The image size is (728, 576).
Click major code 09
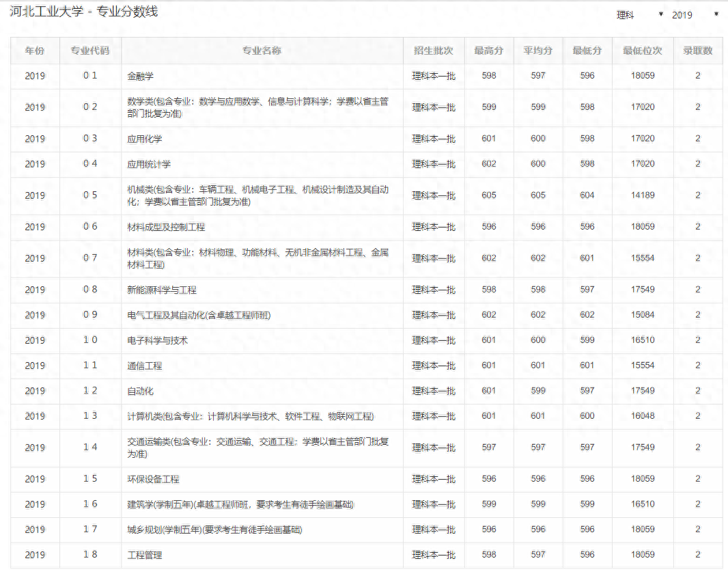click(x=90, y=314)
